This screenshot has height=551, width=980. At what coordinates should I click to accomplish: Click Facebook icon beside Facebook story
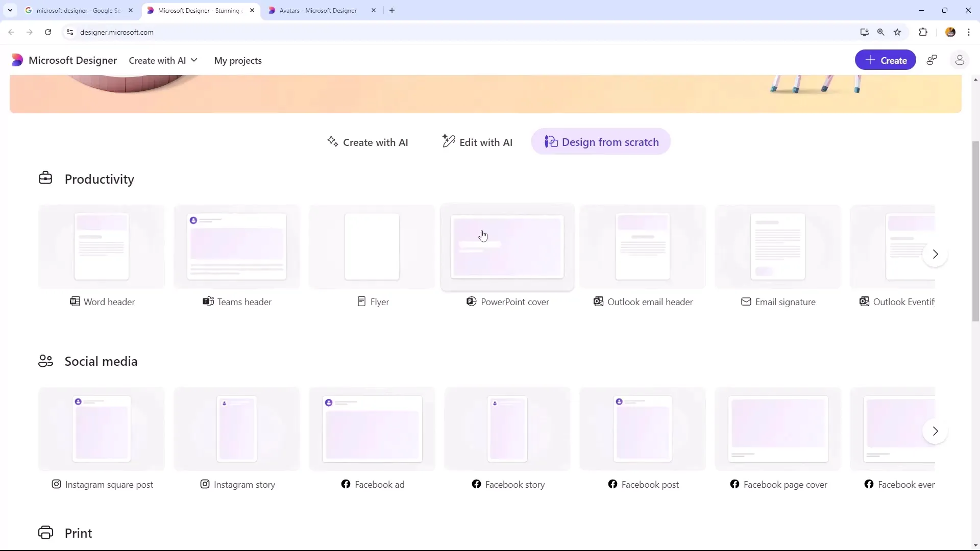point(476,484)
